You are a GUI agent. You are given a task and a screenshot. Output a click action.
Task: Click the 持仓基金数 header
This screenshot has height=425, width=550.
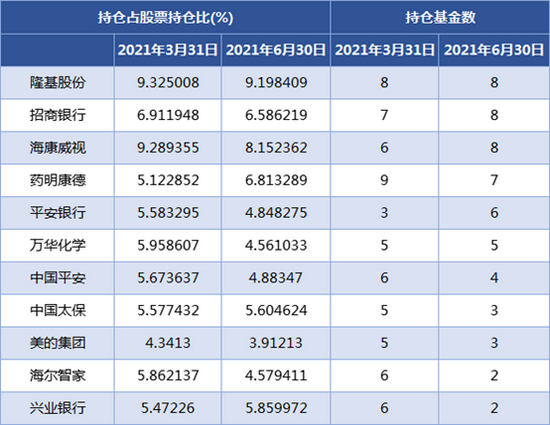tap(440, 18)
